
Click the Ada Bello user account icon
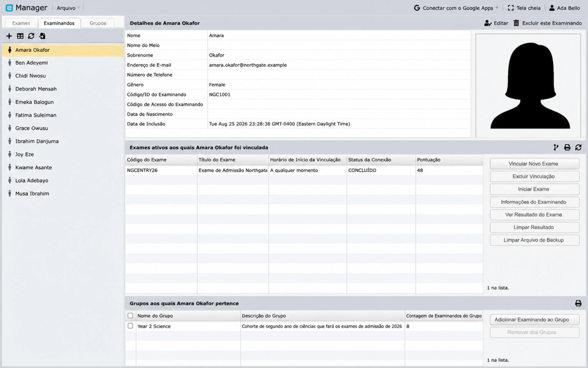[552, 8]
